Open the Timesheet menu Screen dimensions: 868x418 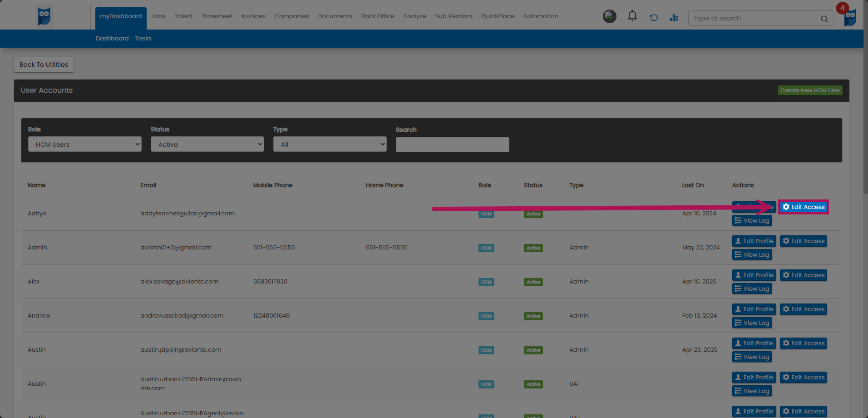217,16
